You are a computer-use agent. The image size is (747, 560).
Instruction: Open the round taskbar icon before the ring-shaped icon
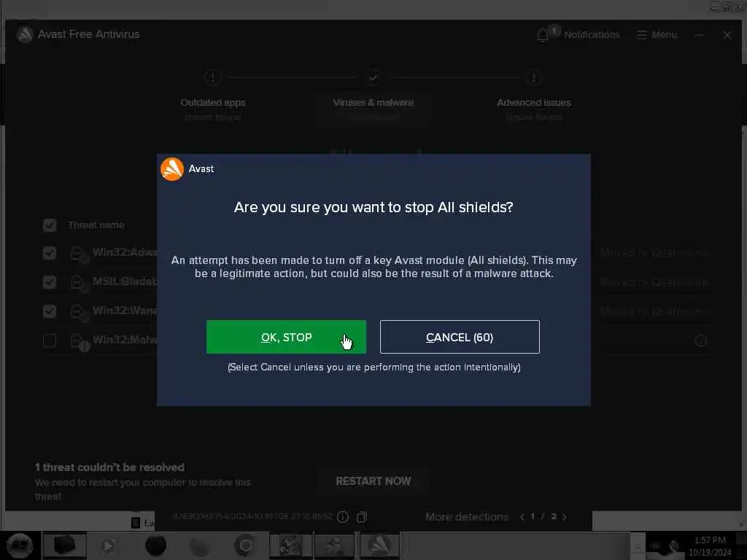(x=200, y=546)
